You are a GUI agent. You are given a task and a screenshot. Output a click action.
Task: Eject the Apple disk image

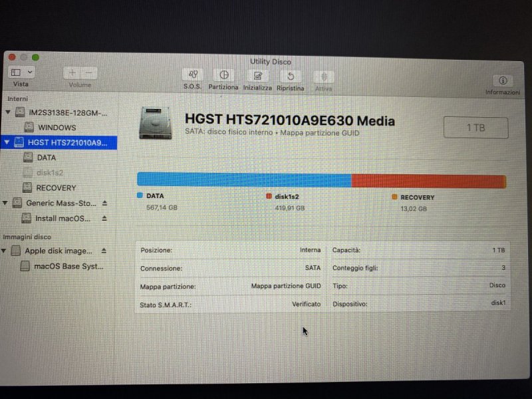[x=104, y=251]
